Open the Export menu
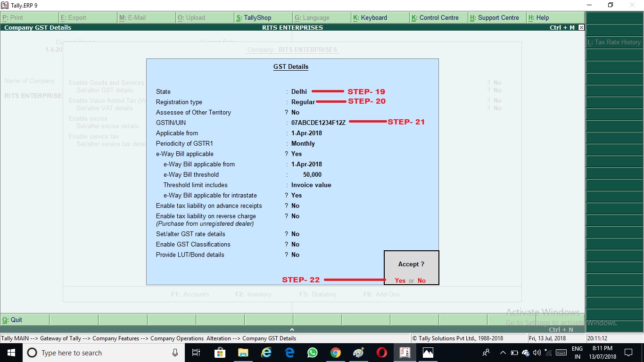Viewport: 644px width, 362px height. [x=88, y=17]
